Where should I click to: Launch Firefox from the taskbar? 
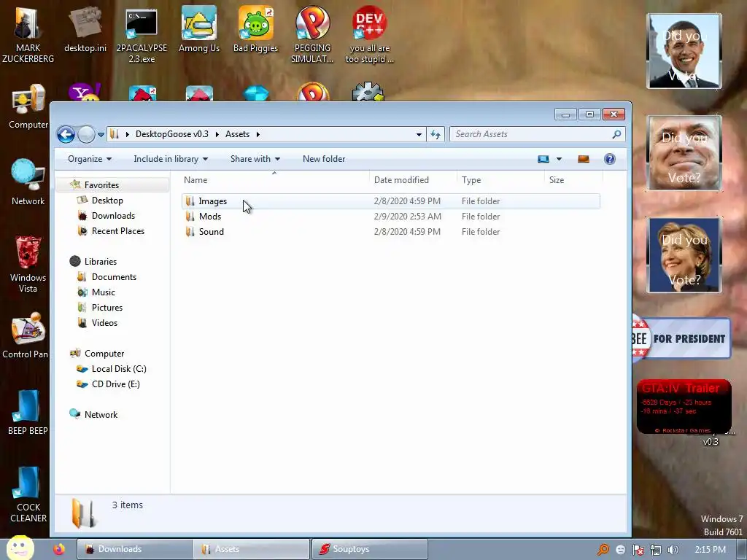tap(59, 549)
